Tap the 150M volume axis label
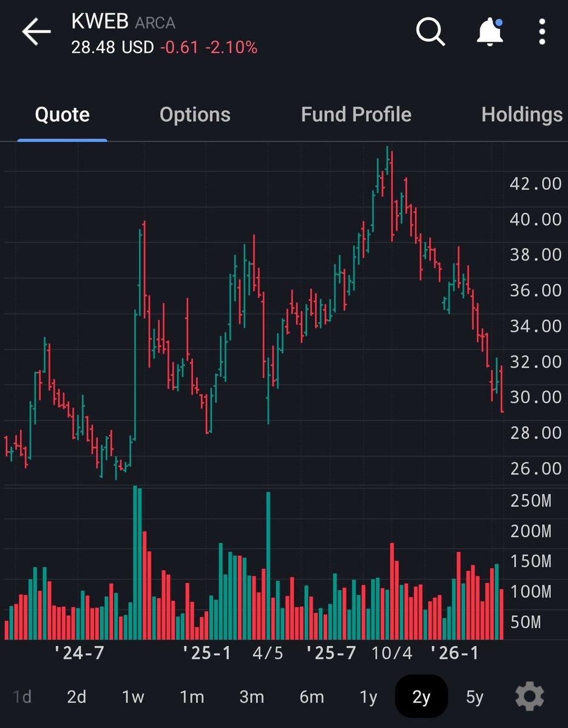The width and height of the screenshot is (568, 728). 531,561
